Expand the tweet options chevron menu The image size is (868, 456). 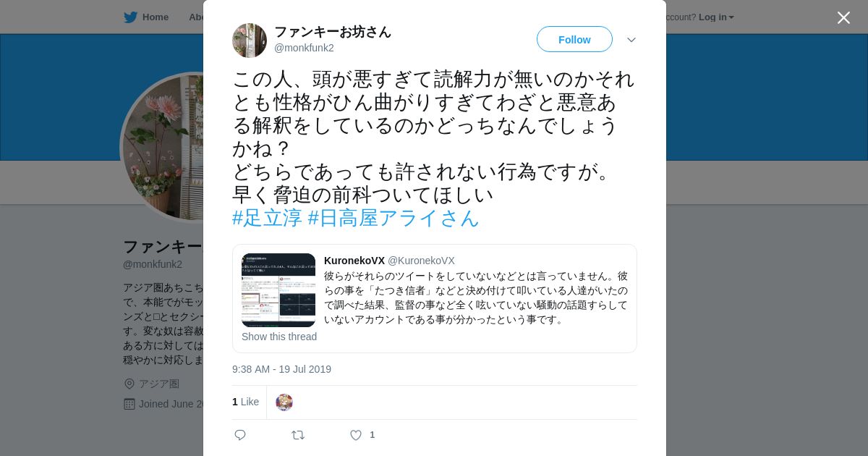(631, 40)
